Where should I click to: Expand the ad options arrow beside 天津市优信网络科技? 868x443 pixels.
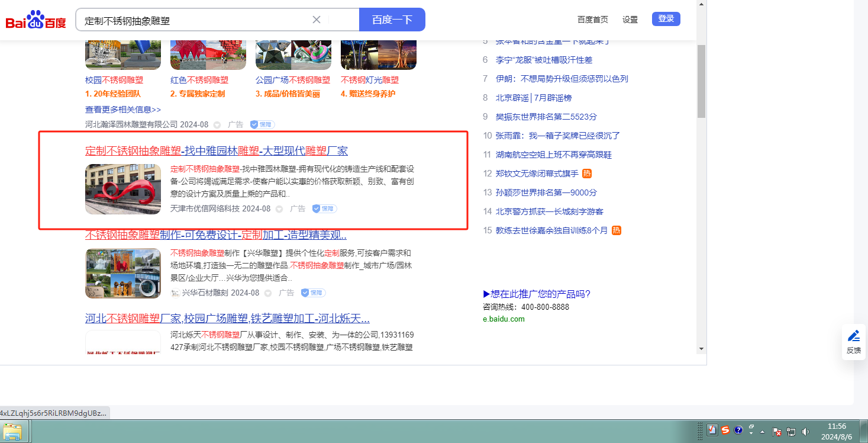(x=279, y=209)
